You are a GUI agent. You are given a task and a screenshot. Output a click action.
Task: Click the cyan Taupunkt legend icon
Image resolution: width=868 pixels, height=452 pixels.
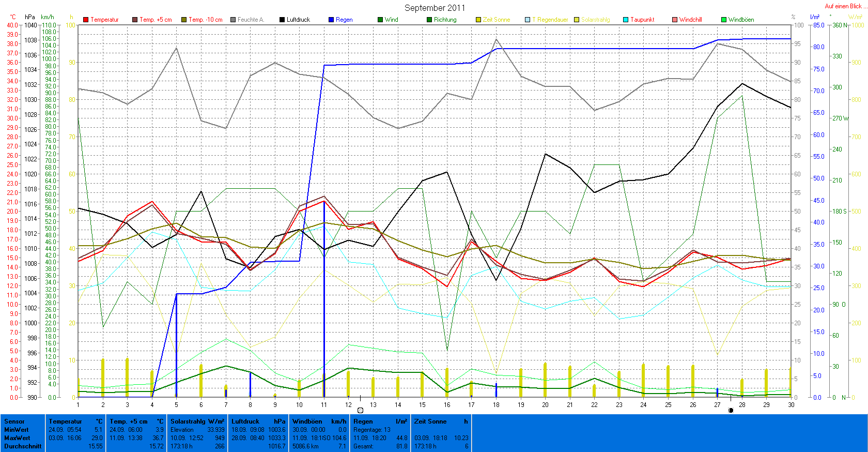[626, 20]
